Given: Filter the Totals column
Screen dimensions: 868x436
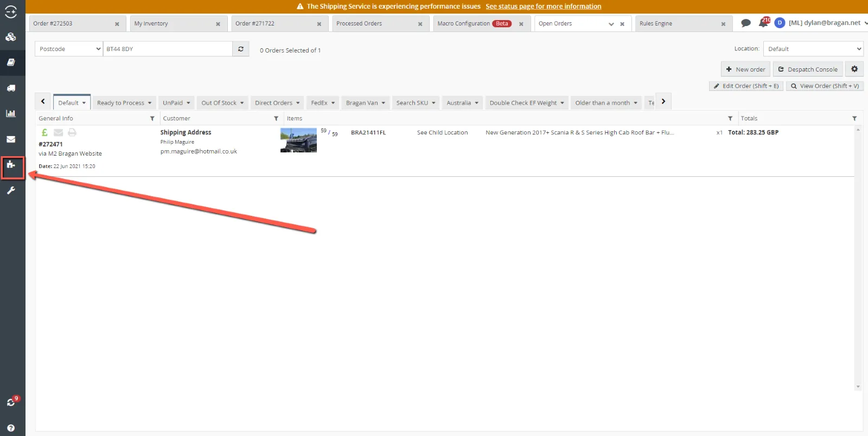Looking at the screenshot, I should click(x=854, y=118).
